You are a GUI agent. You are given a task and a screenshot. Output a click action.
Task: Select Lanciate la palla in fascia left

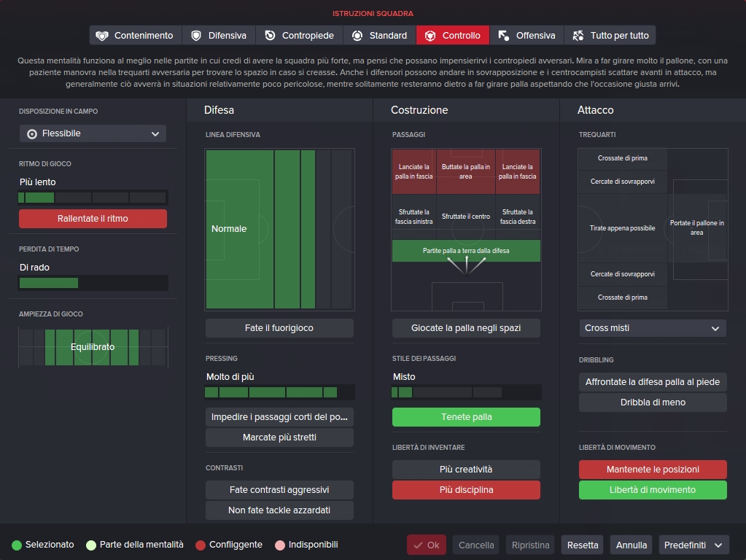pyautogui.click(x=414, y=172)
